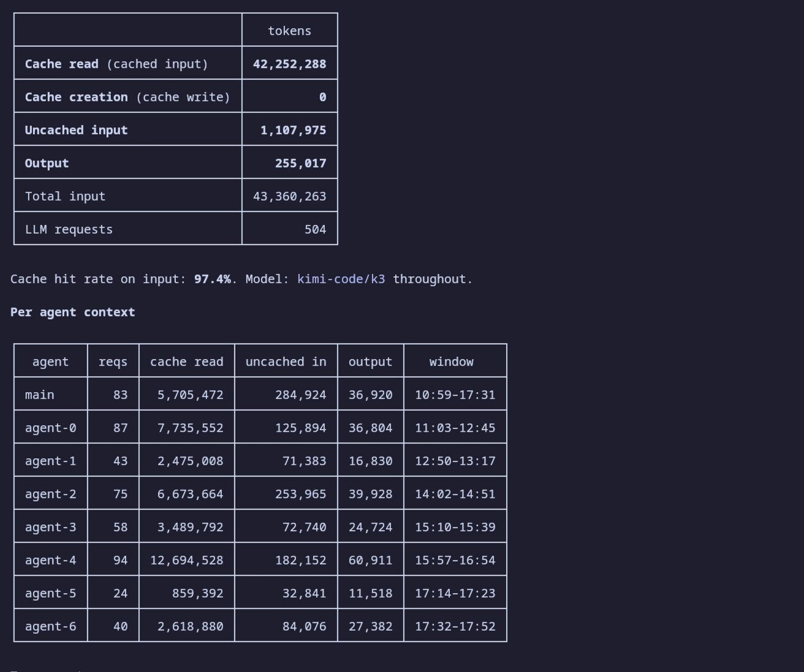This screenshot has width=804, height=672.
Task: Select the 'Per agent context' heading
Action: pyautogui.click(x=72, y=312)
